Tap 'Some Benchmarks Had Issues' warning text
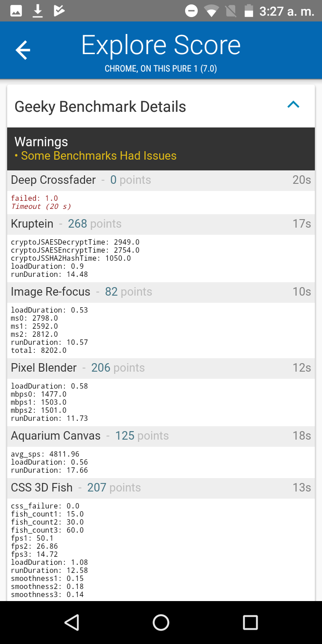 point(98,156)
